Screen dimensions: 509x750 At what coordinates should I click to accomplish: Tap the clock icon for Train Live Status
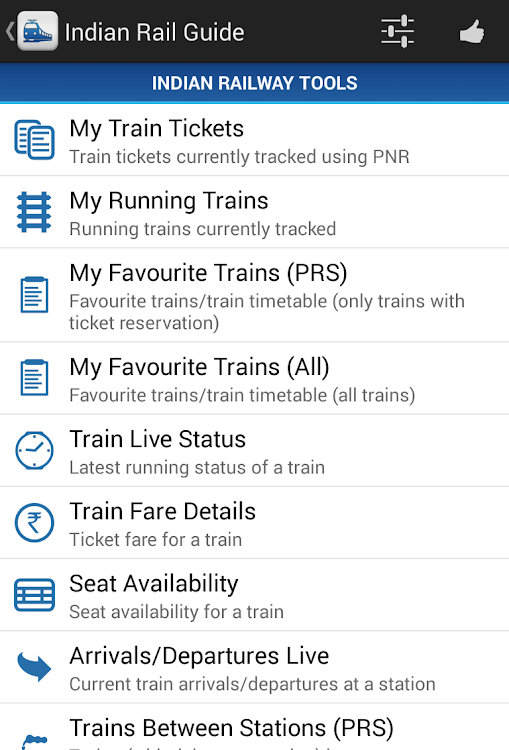coord(34,451)
